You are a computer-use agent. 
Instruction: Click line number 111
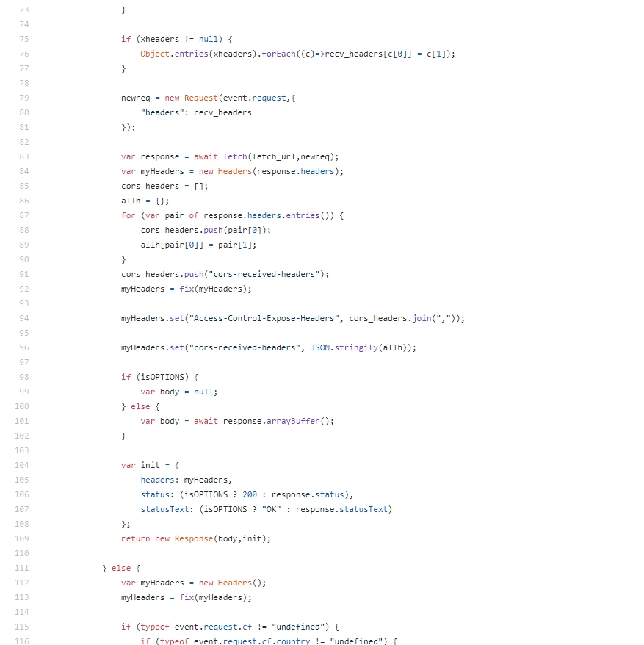[x=22, y=568]
